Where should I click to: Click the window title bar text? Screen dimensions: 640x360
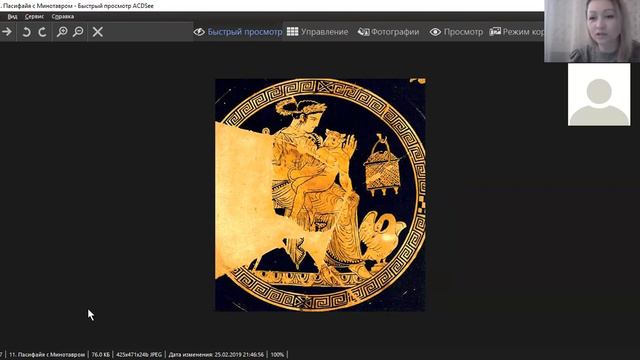pos(78,6)
